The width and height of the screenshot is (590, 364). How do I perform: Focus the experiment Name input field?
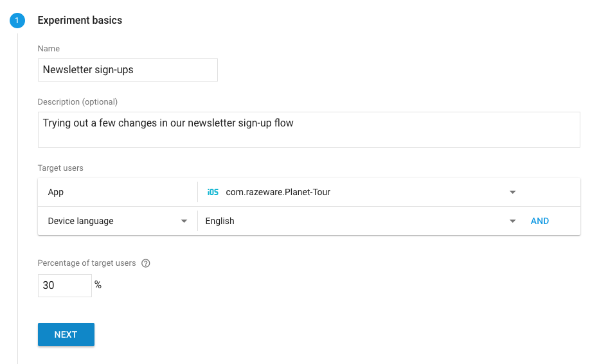point(127,70)
